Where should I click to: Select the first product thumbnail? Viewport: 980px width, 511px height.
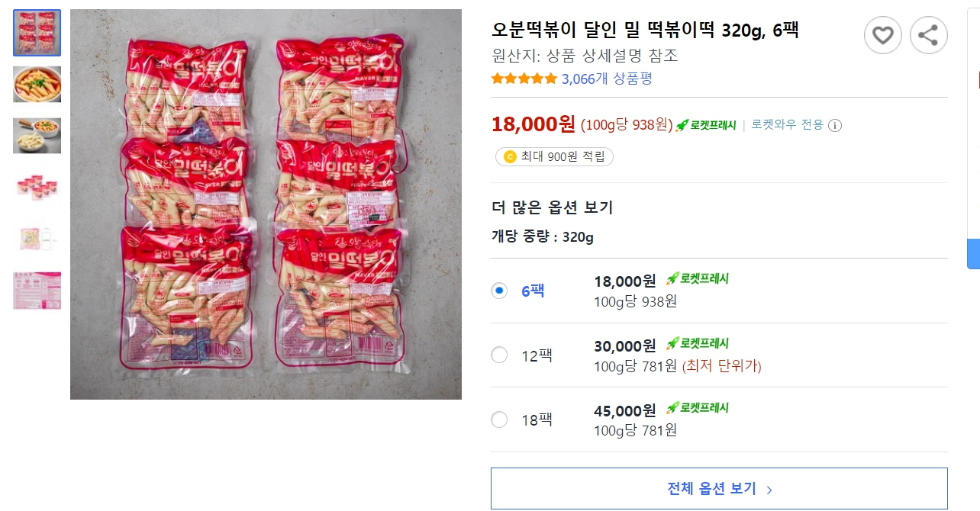[x=37, y=33]
